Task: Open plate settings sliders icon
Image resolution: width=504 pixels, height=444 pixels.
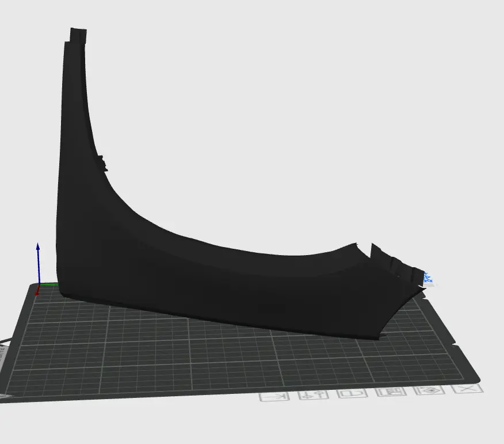Action: coord(314,395)
